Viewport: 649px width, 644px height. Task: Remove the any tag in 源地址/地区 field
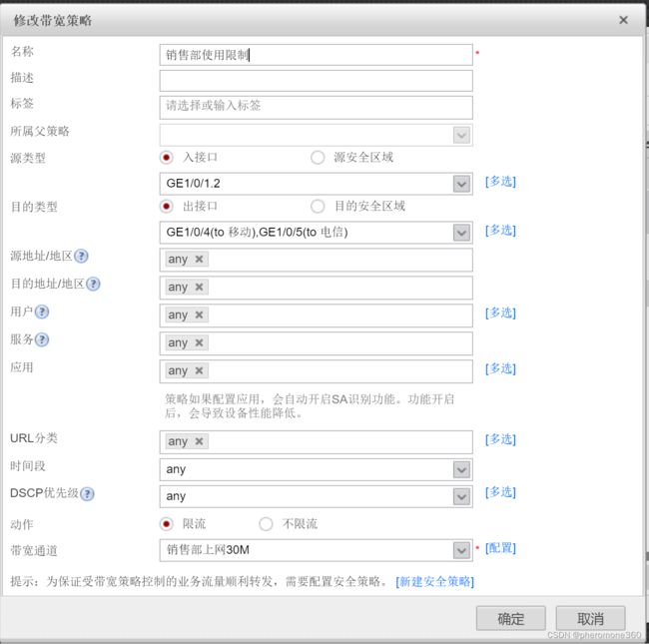click(199, 259)
